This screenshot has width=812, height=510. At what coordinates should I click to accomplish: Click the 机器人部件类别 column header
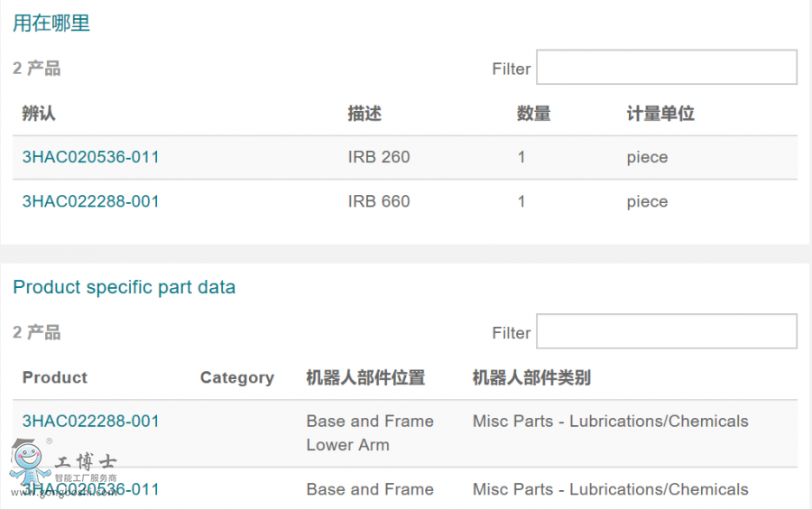(531, 377)
